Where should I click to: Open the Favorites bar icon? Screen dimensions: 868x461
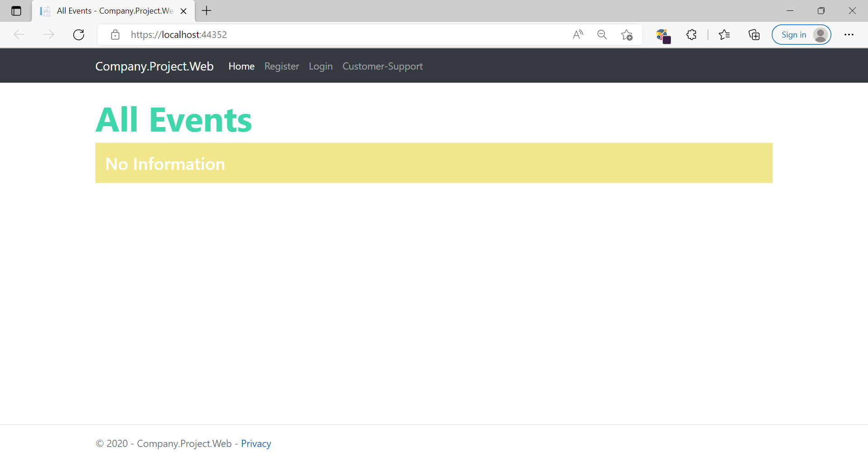coord(724,34)
